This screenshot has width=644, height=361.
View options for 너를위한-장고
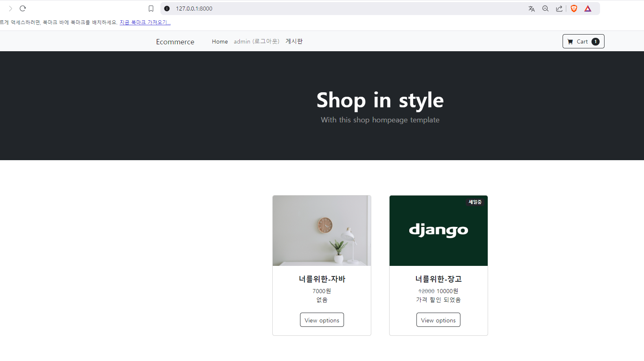tap(438, 320)
